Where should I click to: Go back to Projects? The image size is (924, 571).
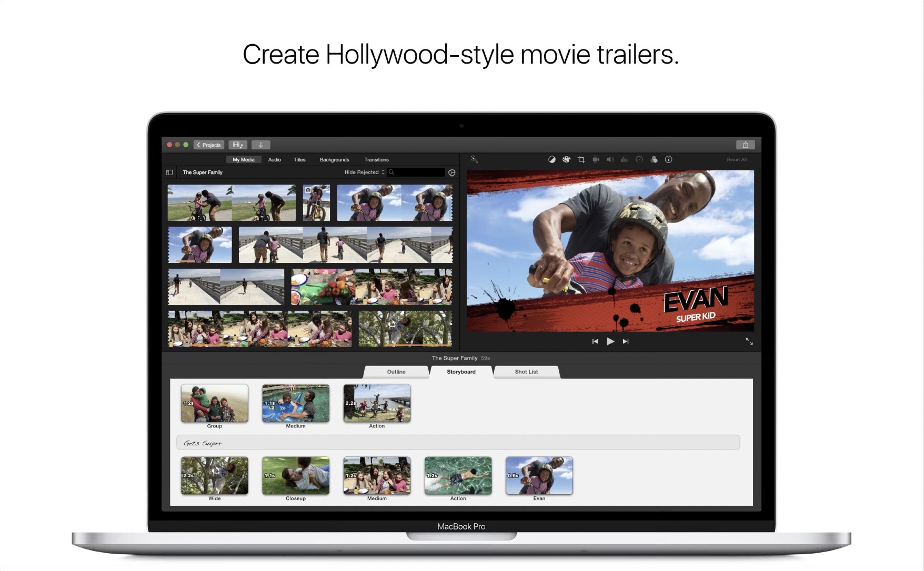click(209, 145)
